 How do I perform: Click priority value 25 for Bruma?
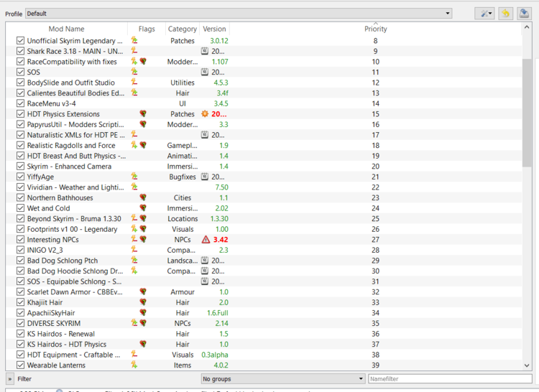375,219
